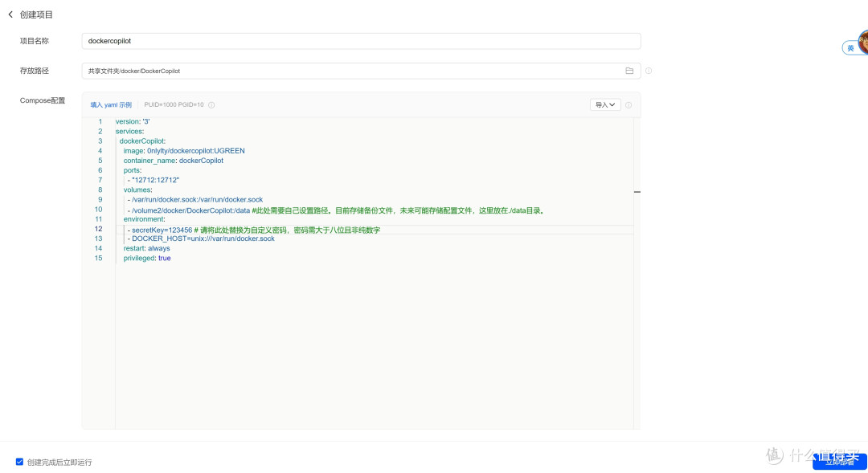Click line 1 text version: '3'
Viewport: 868px width, 473px height.
coord(133,122)
